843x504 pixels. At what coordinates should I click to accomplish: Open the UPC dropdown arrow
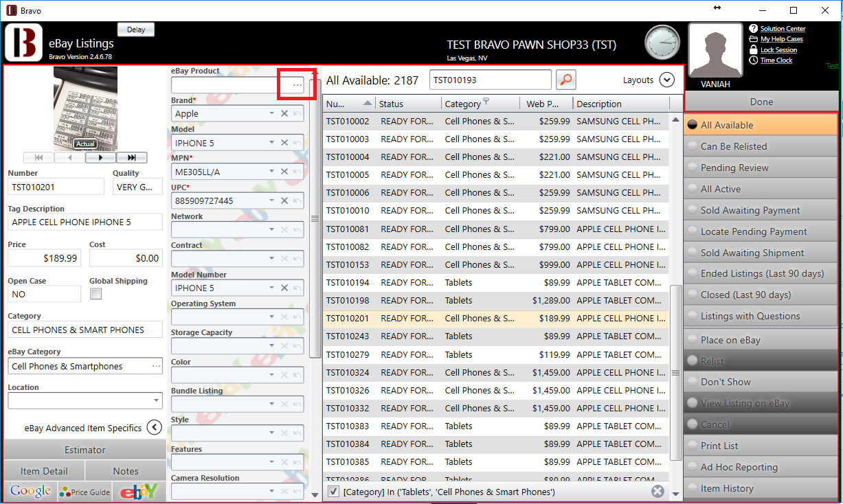(272, 201)
